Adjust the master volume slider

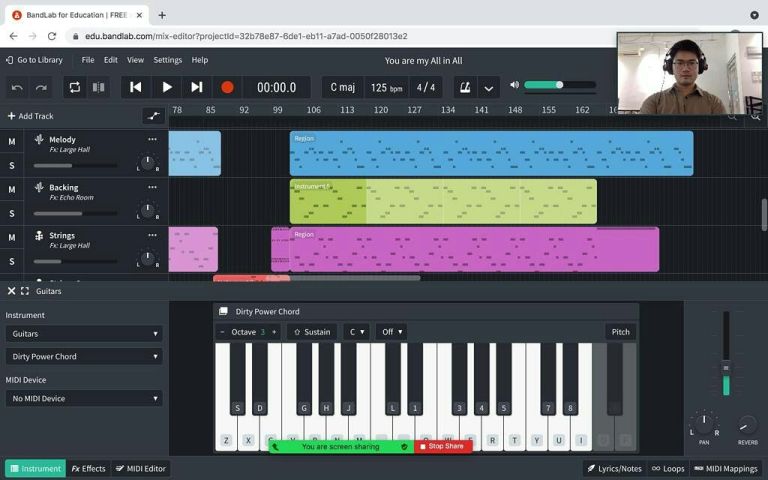[560, 85]
